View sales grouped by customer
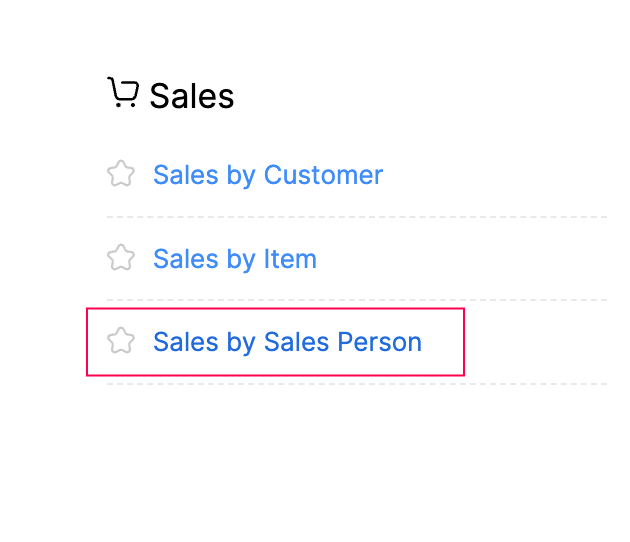Viewport: 630px width, 542px height. 267,175
